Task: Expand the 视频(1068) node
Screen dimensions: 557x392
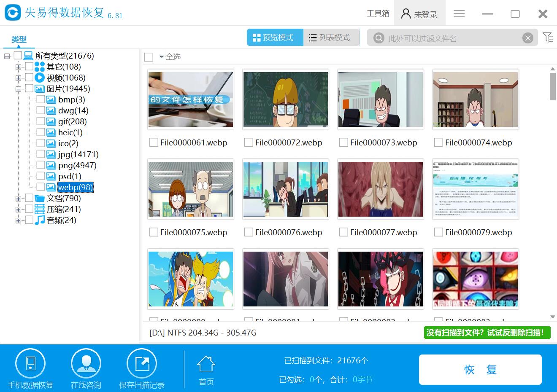Action: pos(18,78)
